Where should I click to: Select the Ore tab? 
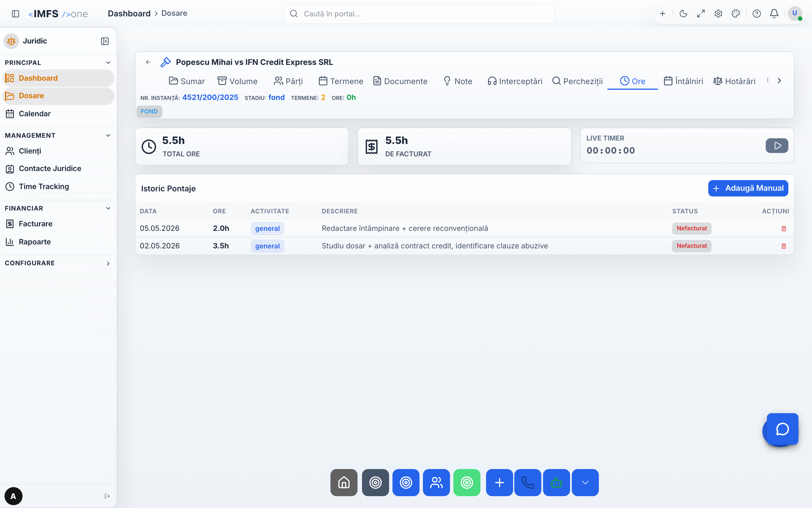click(632, 81)
